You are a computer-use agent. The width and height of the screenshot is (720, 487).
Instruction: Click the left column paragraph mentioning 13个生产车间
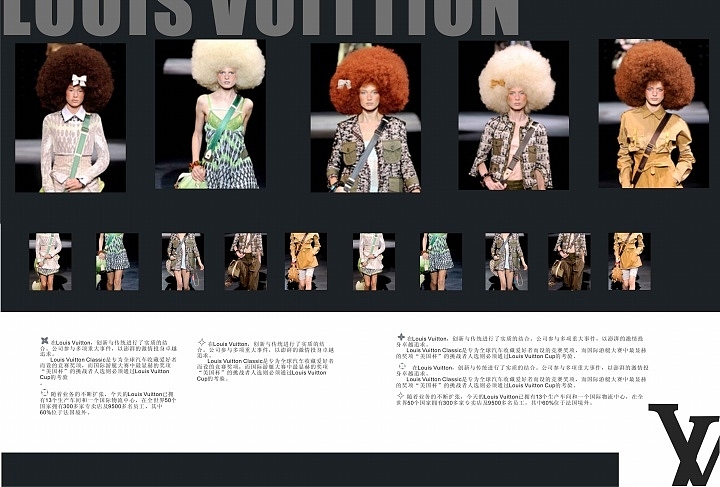[x=109, y=403]
